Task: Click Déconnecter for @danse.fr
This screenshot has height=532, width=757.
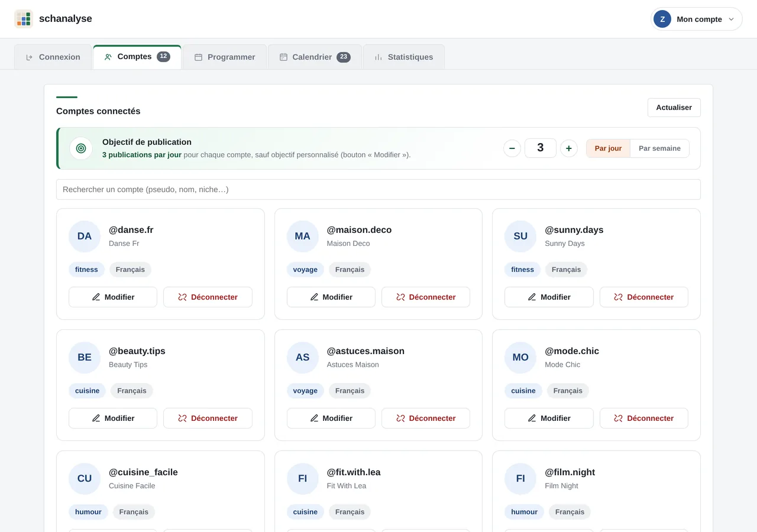Action: click(208, 297)
